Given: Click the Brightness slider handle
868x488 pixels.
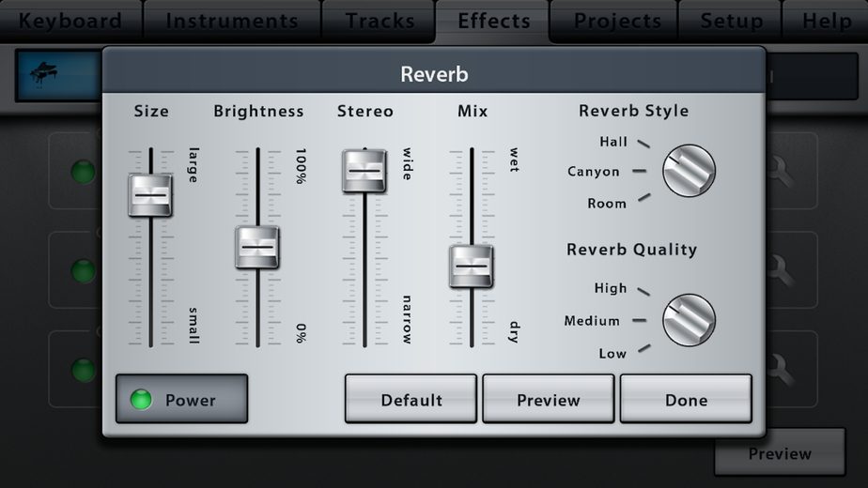Looking at the screenshot, I should [257, 248].
